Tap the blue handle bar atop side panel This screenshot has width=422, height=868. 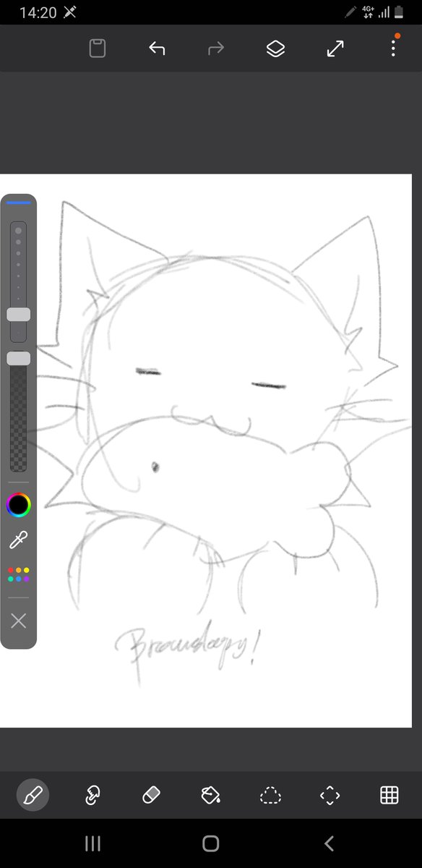pyautogui.click(x=19, y=203)
